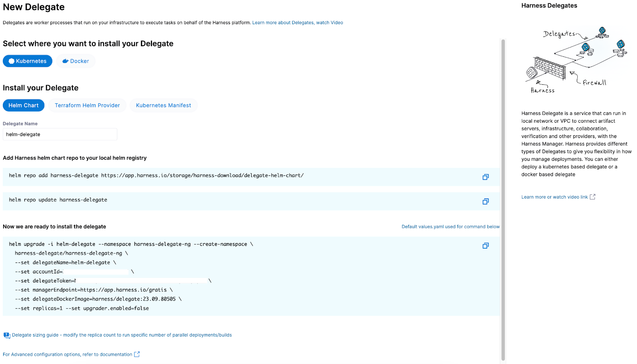The width and height of the screenshot is (637, 364).
Task: Click the '--set delegateToken=' line
Action: (113, 281)
